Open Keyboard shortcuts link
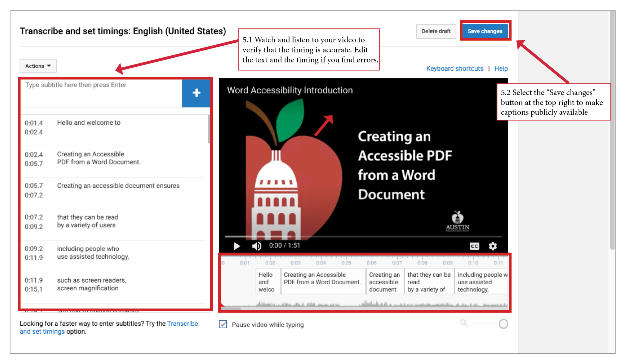Viewport: 626px width, 364px height. point(454,68)
